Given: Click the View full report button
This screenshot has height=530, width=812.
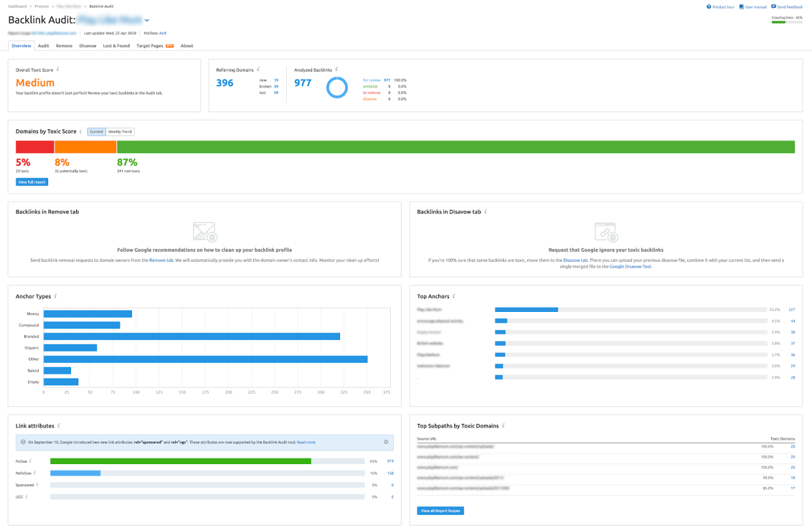Looking at the screenshot, I should coord(32,182).
